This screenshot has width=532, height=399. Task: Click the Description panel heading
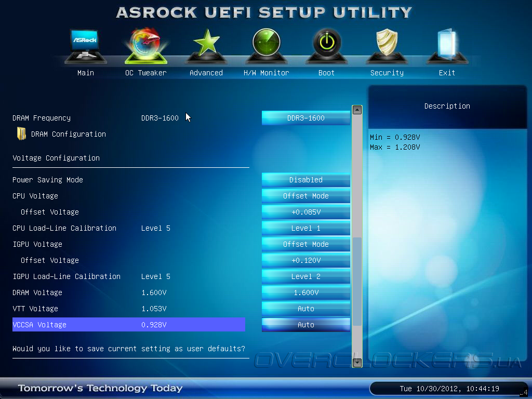pyautogui.click(x=447, y=106)
